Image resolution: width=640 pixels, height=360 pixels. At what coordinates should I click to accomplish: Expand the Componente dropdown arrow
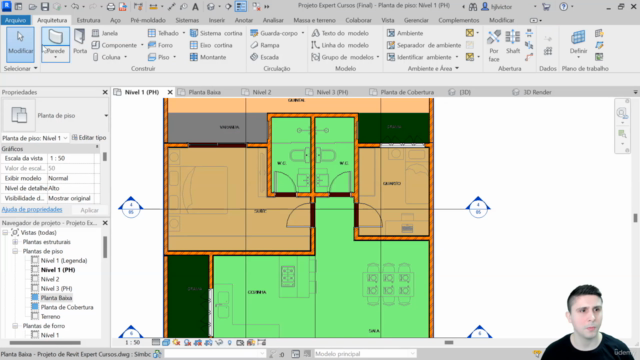click(x=142, y=45)
